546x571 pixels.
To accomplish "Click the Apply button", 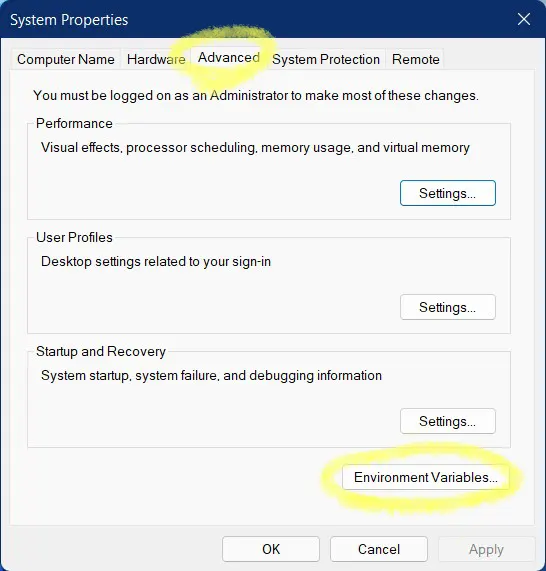I will click(x=486, y=549).
